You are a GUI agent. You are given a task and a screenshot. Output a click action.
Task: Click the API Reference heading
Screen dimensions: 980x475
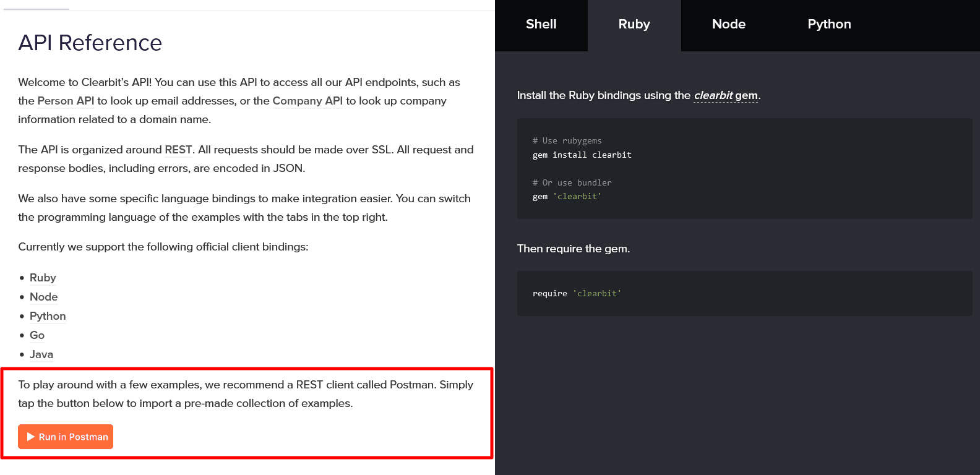pos(90,43)
